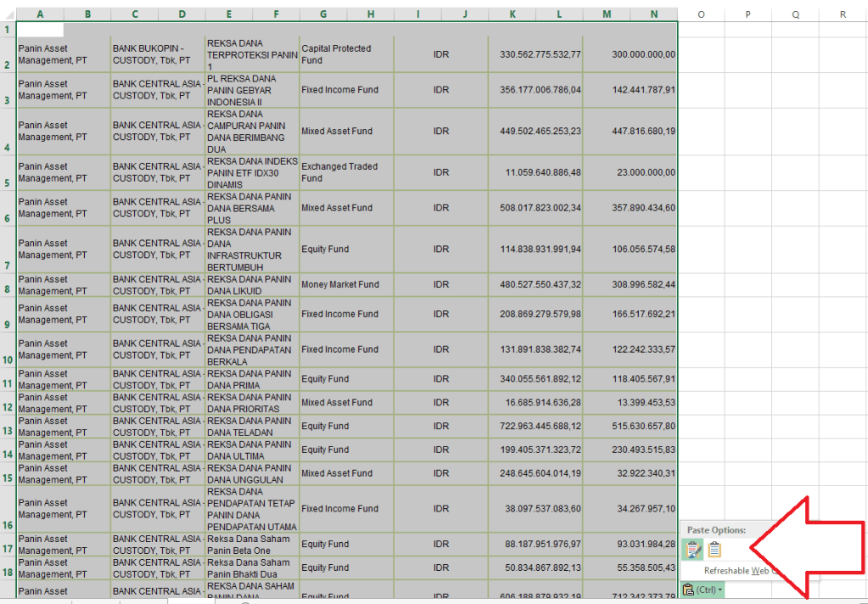Select the Refreshable Web Query option
868x604 pixels.
click(x=736, y=571)
